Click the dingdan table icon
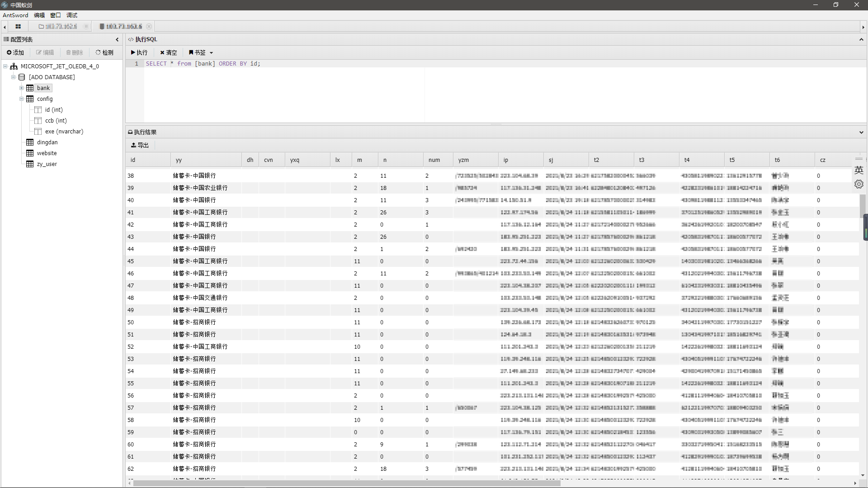The width and height of the screenshot is (868, 488). click(30, 142)
